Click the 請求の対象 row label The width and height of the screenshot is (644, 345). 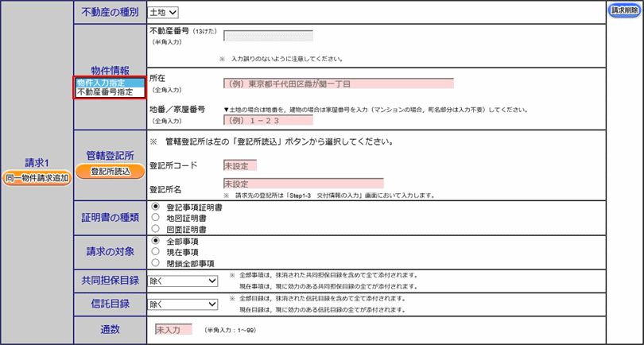tap(110, 252)
